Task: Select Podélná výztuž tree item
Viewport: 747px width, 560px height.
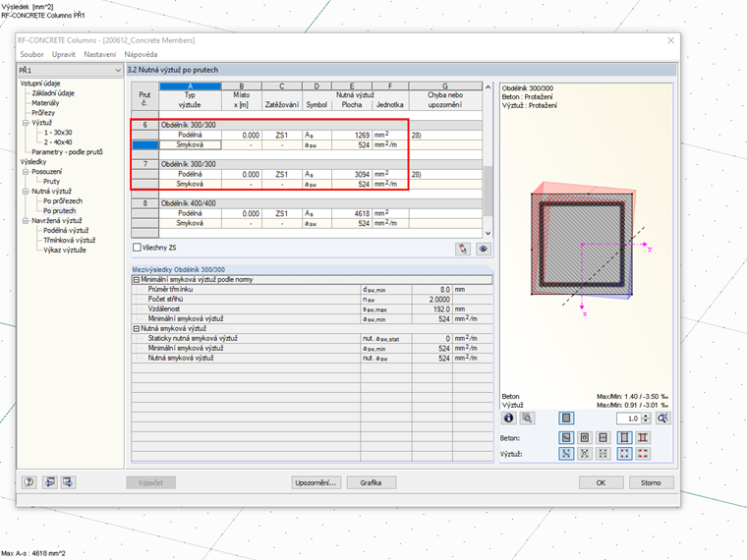Action: (66, 231)
